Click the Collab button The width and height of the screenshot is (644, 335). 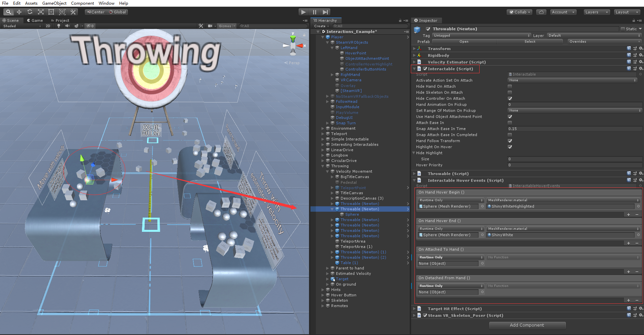click(x=520, y=12)
